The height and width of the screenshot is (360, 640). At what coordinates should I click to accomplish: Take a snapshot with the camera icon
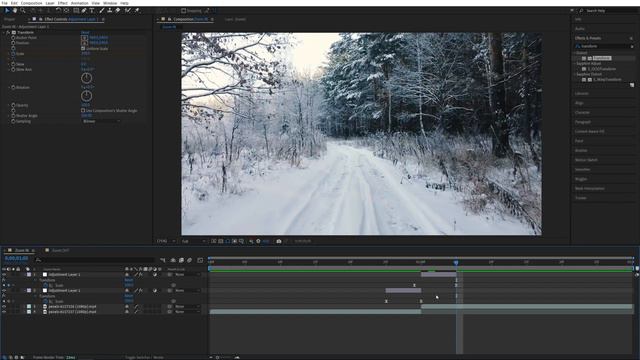click(279, 241)
